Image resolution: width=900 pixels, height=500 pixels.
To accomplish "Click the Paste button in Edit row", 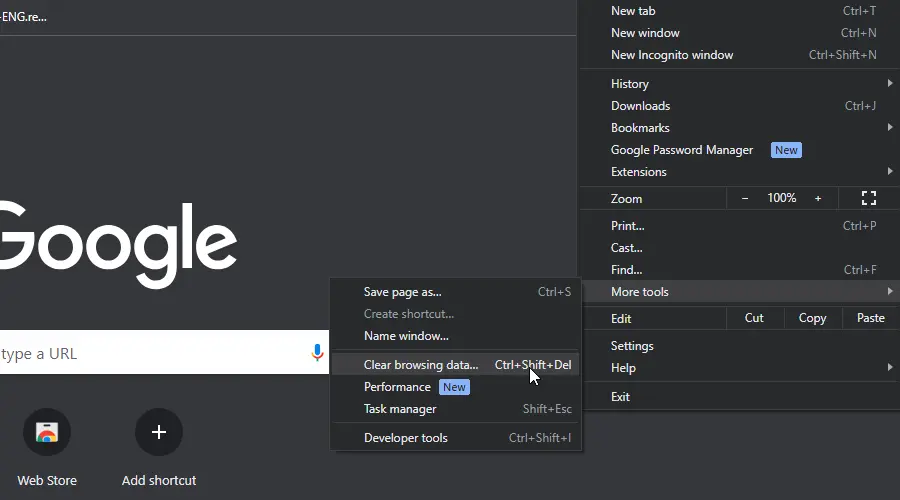I will tap(871, 318).
